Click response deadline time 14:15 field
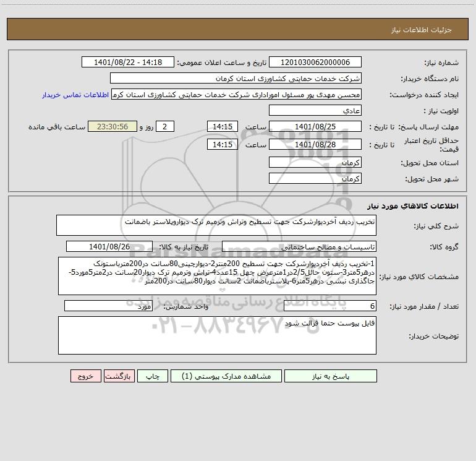This screenshot has height=461, width=476. tap(222, 126)
